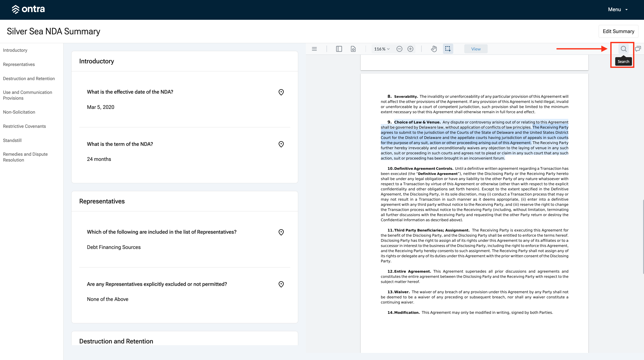The width and height of the screenshot is (644, 360).
Task: Click the 'Silver Sea NDA Summary' title
Action: (x=53, y=31)
